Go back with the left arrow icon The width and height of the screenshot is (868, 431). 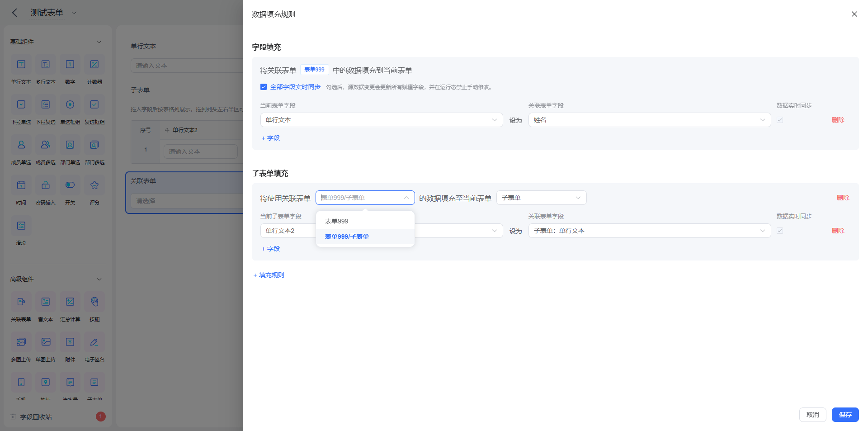click(14, 13)
